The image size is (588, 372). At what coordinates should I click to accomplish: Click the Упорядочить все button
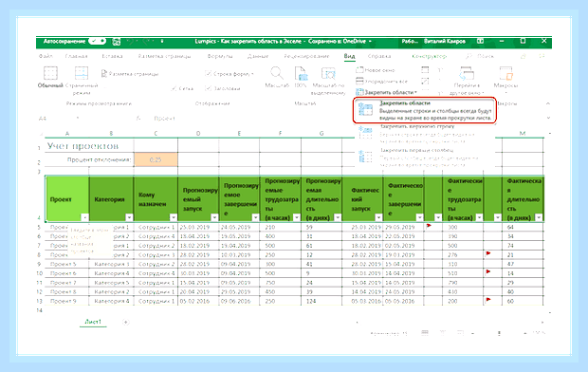381,81
